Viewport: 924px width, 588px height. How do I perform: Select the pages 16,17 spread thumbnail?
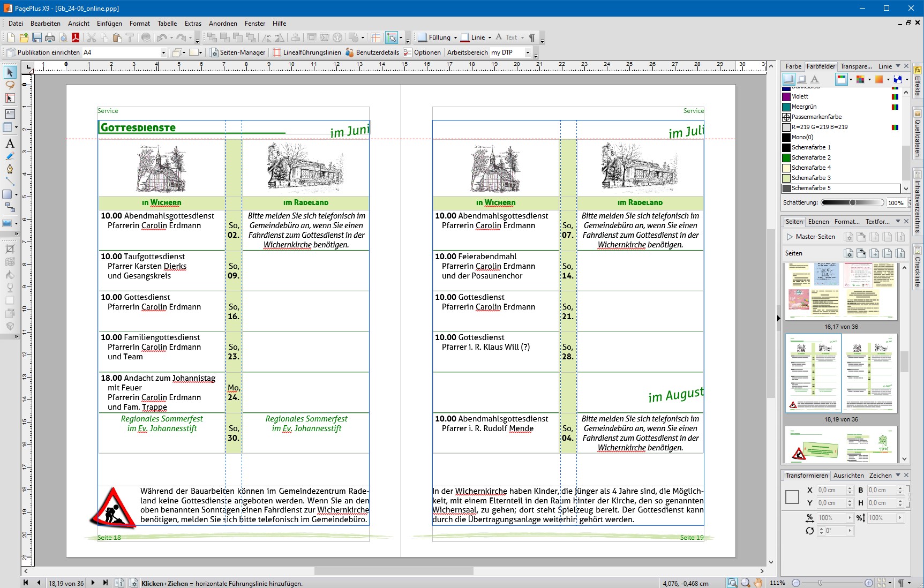coord(841,291)
